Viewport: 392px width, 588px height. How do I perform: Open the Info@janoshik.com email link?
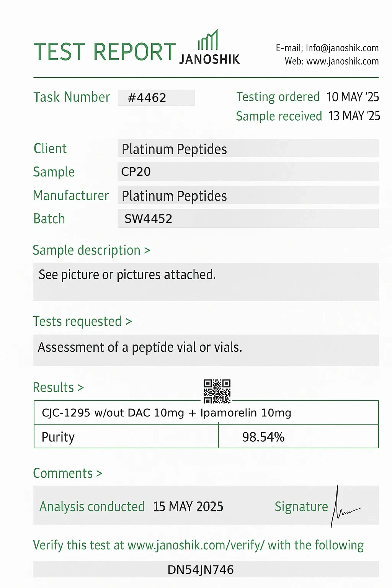pyautogui.click(x=342, y=48)
